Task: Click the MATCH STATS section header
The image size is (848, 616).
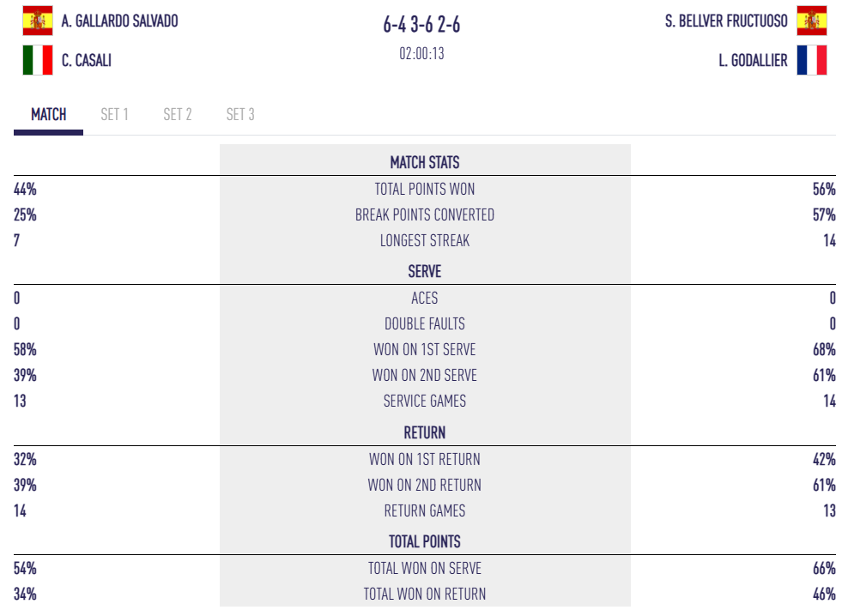Action: pos(424,162)
